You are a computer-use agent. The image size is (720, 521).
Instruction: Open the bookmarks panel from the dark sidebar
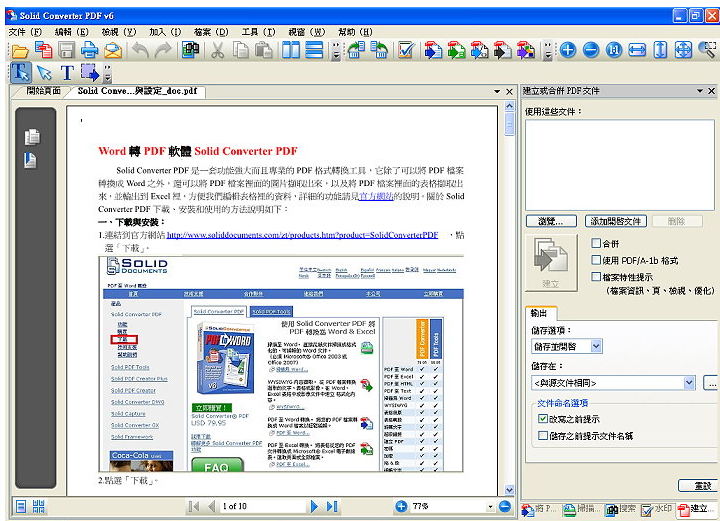(x=30, y=160)
